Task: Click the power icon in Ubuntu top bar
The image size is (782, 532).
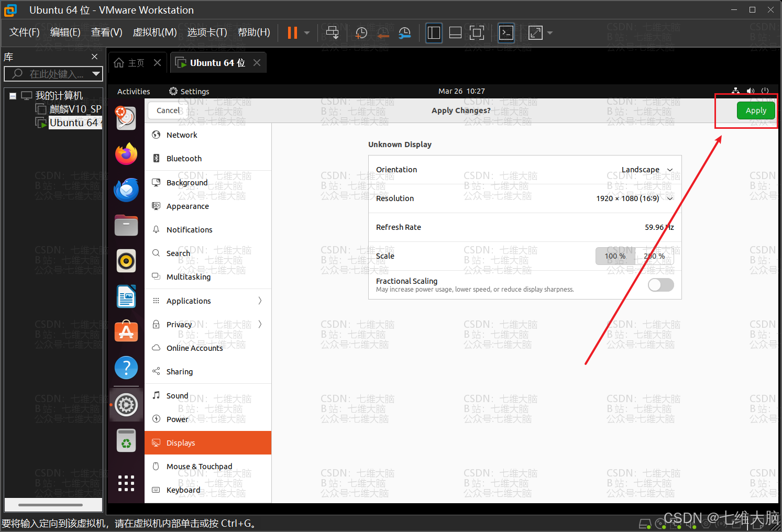Action: tap(765, 91)
